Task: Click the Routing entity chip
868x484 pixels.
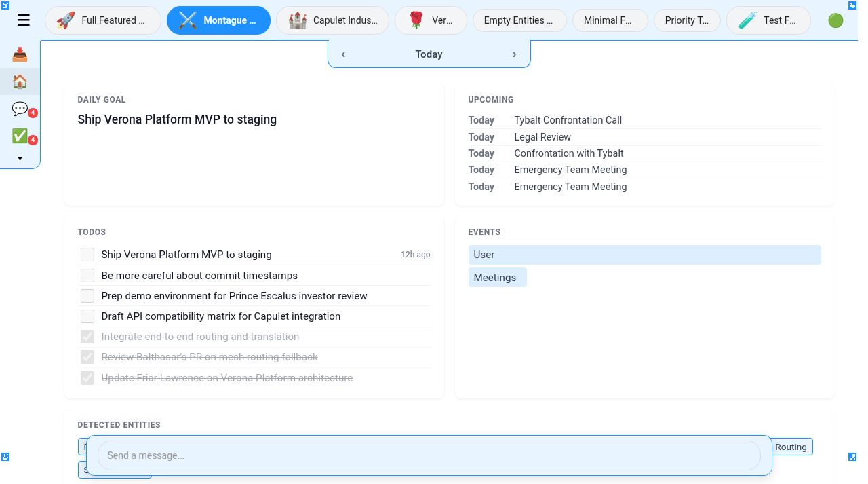Action: [791, 447]
